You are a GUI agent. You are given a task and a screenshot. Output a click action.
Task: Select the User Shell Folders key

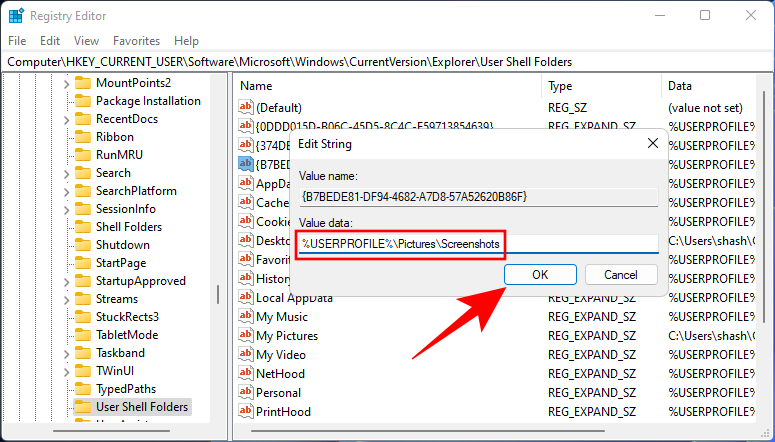[x=141, y=407]
